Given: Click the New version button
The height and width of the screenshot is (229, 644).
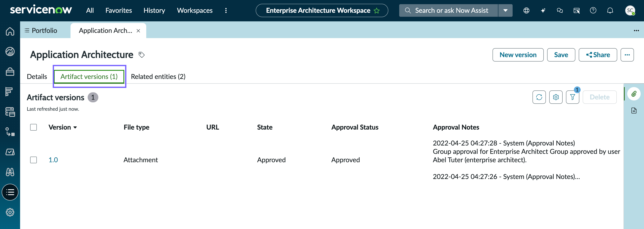Looking at the screenshot, I should coord(518,55).
